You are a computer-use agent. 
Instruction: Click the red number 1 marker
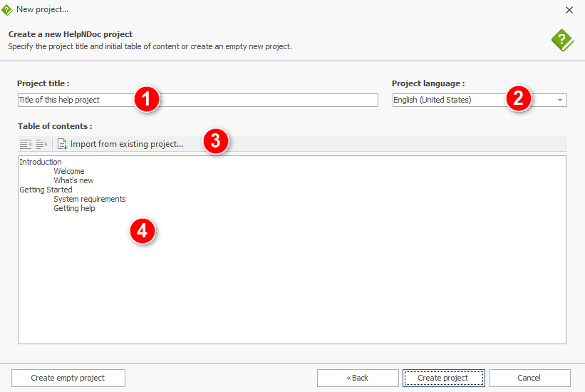click(x=147, y=99)
